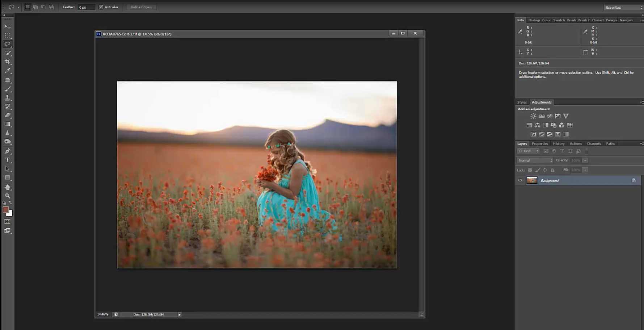Image resolution: width=644 pixels, height=330 pixels.
Task: Select the History Brush tool
Action: point(7,106)
